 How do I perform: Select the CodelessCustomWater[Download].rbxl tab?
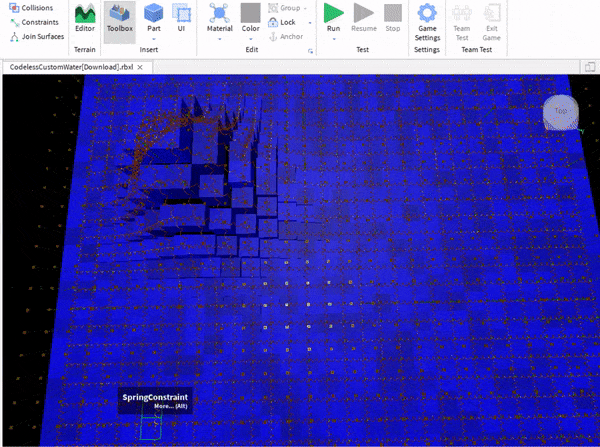click(65, 67)
